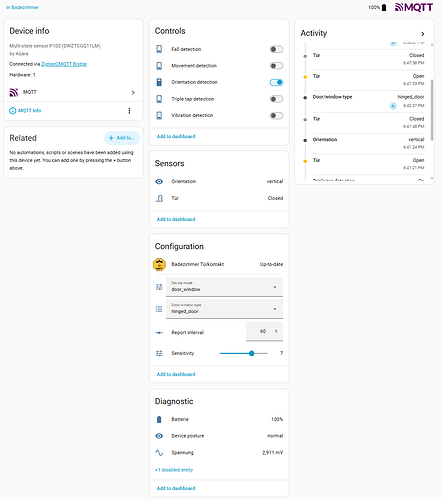Open the MQTT info three-dot menu
Image resolution: width=442 pixels, height=500 pixels.
tap(129, 111)
